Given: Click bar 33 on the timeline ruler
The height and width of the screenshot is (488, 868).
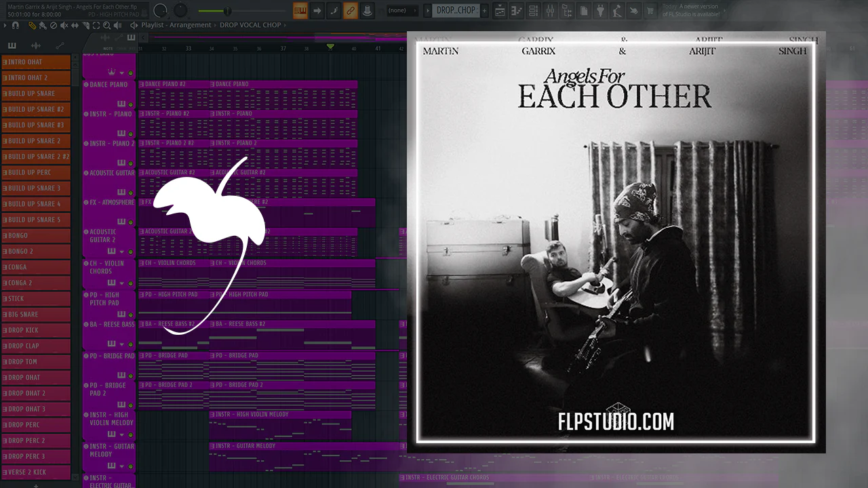Looking at the screenshot, I should pos(188,49).
